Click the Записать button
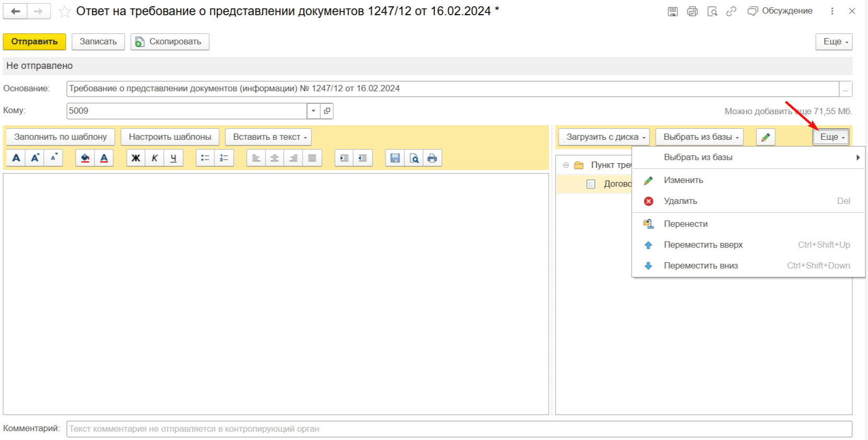This screenshot has width=868, height=440. coord(98,42)
